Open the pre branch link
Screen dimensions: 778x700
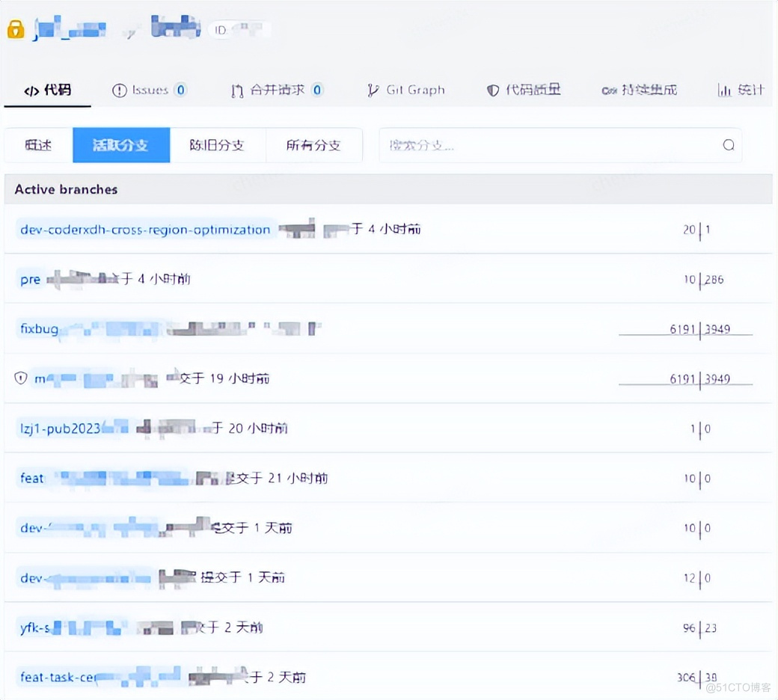point(30,279)
